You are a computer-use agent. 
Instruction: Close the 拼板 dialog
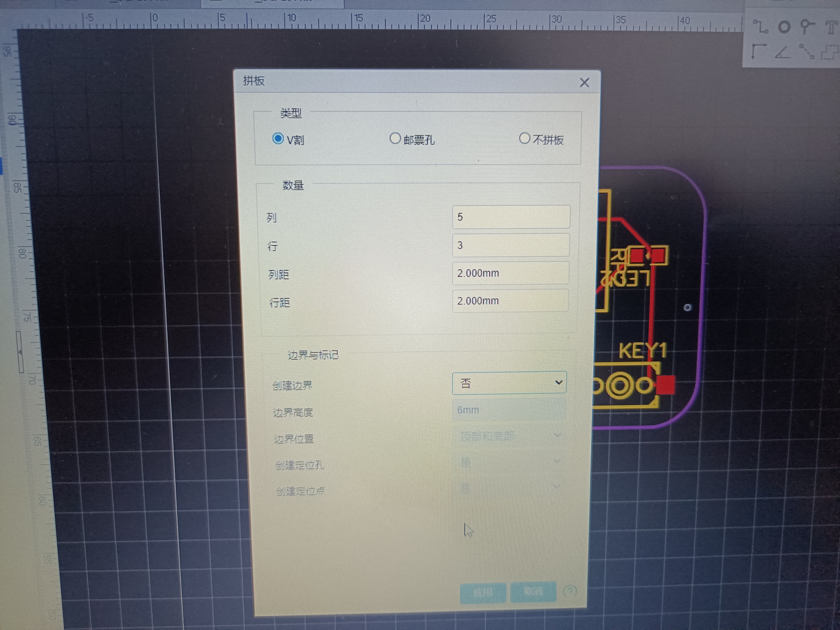point(584,82)
